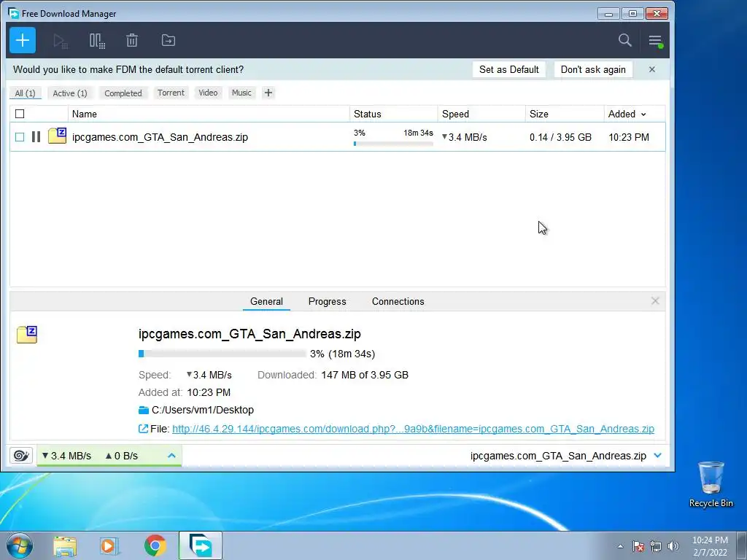Viewport: 747px width, 560px height.
Task: Close the download details panel
Action: tap(655, 301)
